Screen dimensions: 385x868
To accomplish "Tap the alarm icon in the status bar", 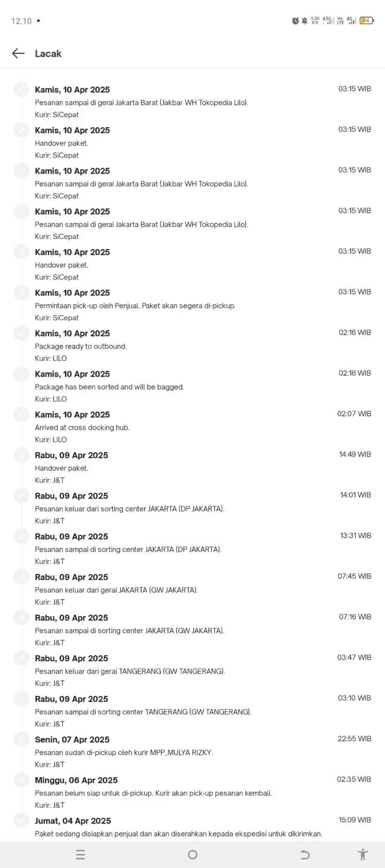I will coord(295,21).
